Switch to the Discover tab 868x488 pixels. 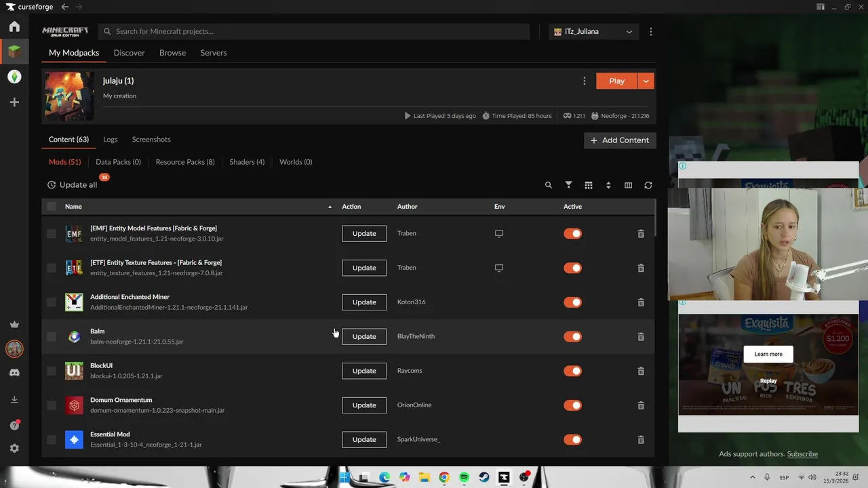[129, 53]
